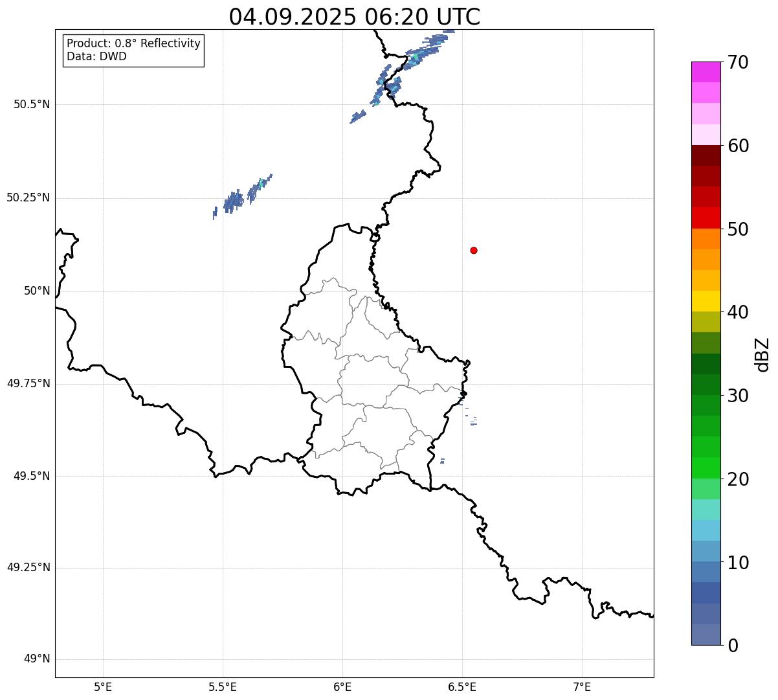Click the colorbar tick value 10
The height and width of the screenshot is (700, 778).
pos(737,562)
